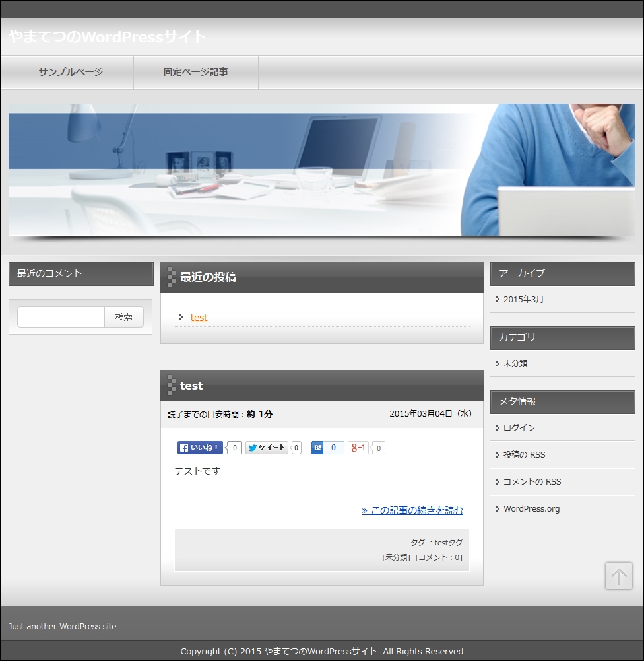
Task: Click the Just another WordPress site tagline
Action: tap(62, 627)
